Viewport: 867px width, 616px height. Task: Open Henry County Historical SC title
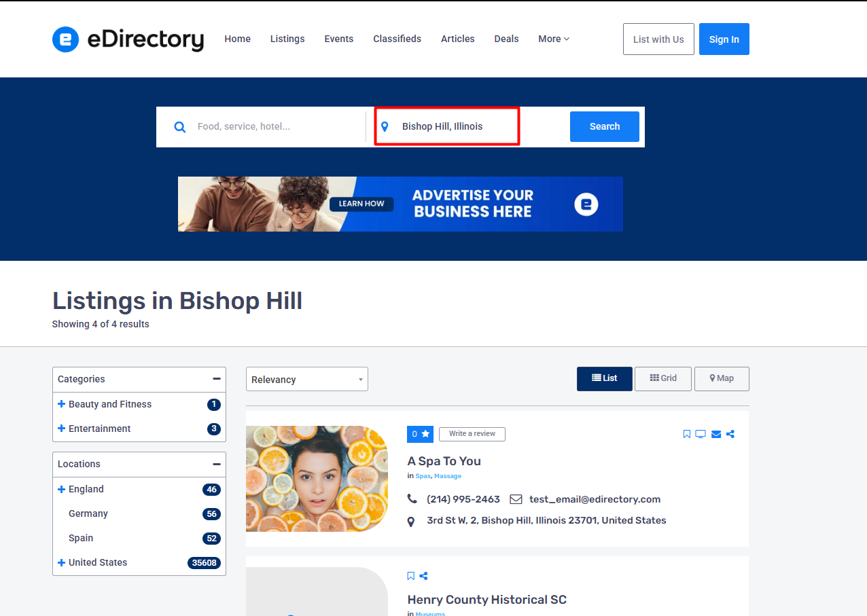coord(487,600)
